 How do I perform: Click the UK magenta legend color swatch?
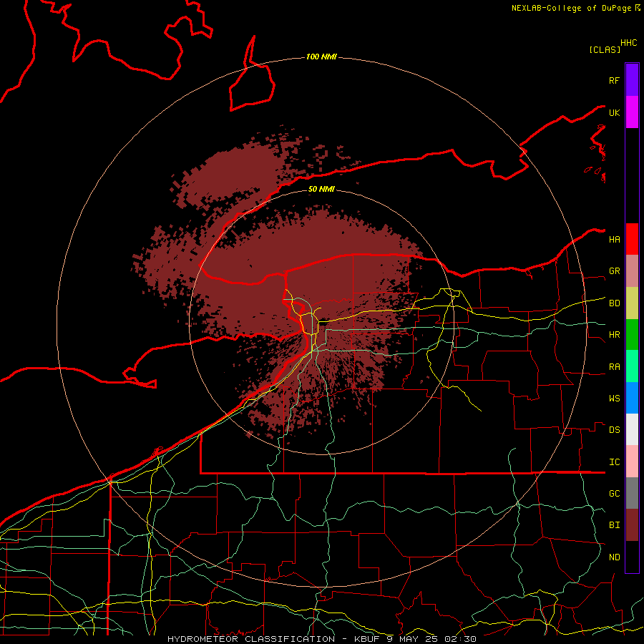click(632, 112)
